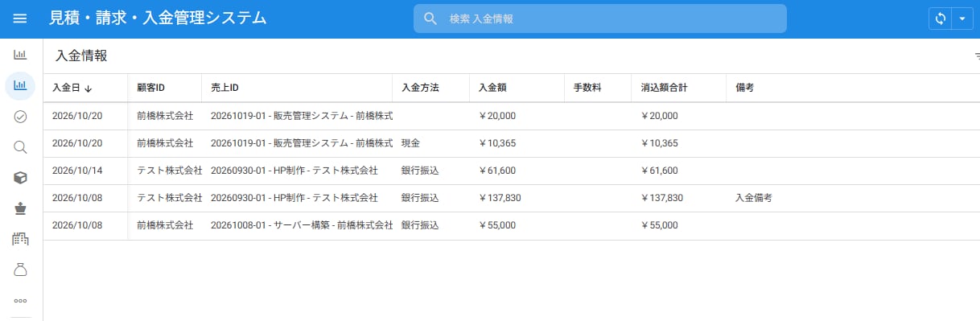Image resolution: width=980 pixels, height=321 pixels.
Task: Open the box package sidebar view
Action: (21, 178)
